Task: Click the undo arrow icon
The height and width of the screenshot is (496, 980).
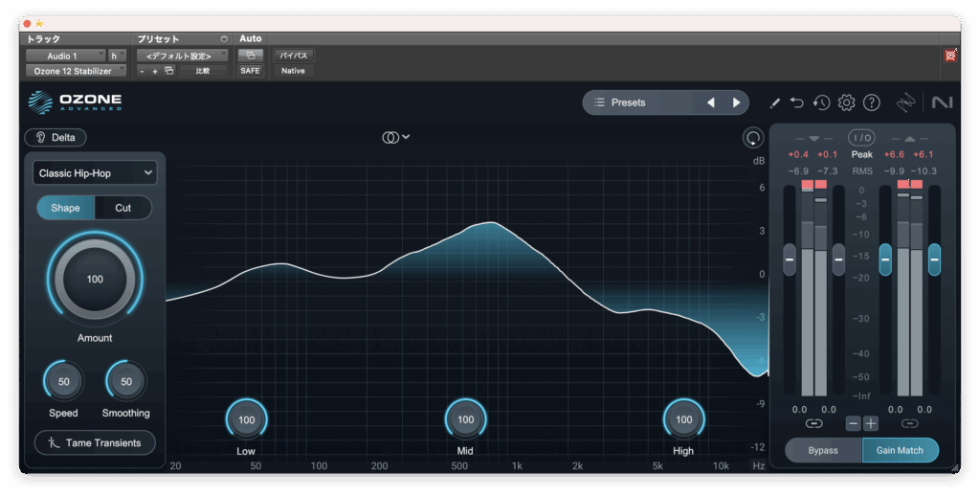Action: click(x=797, y=102)
